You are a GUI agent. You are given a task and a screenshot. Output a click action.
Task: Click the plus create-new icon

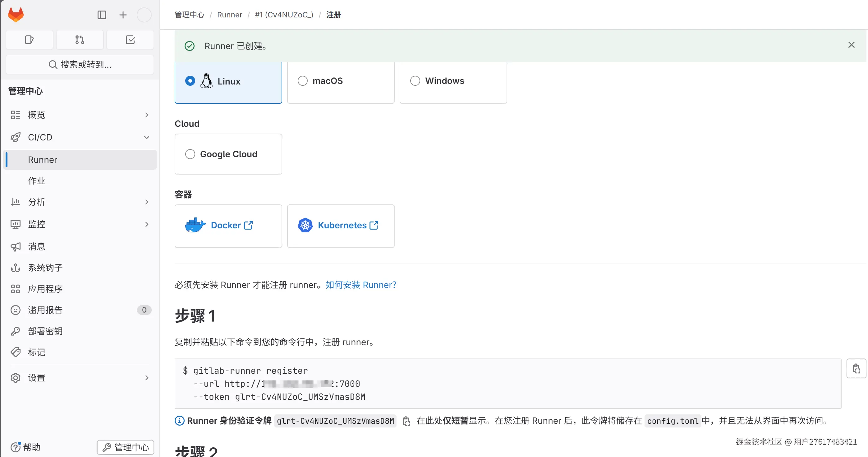[123, 15]
